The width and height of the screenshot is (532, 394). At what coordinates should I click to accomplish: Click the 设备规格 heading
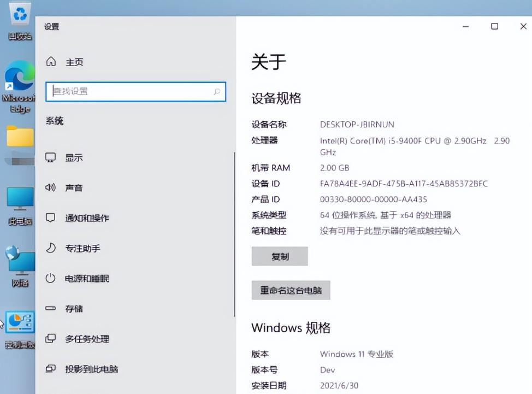(x=276, y=98)
